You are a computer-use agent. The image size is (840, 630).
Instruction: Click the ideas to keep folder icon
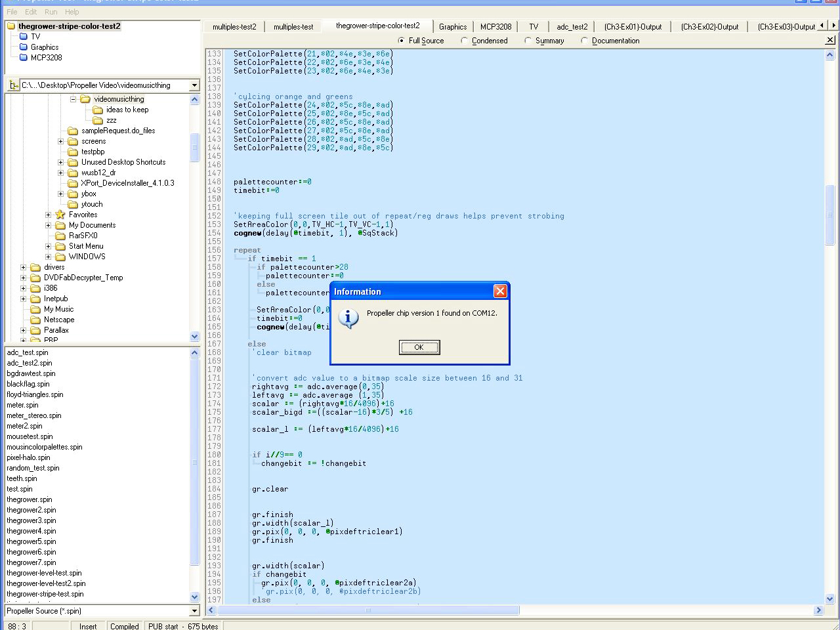click(x=98, y=110)
